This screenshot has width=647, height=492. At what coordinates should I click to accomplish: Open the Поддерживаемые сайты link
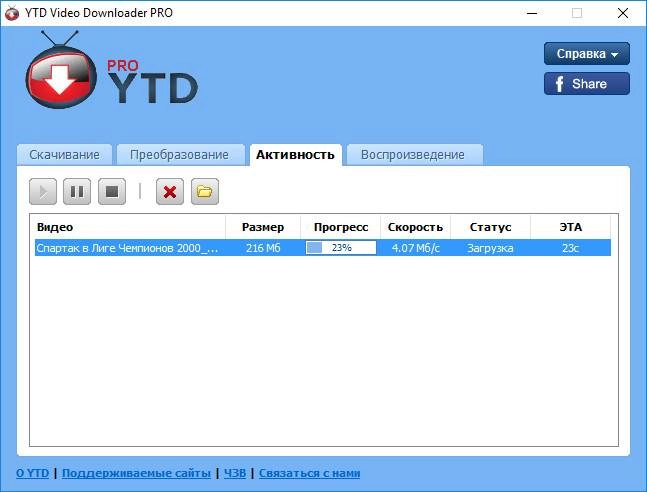tap(136, 473)
